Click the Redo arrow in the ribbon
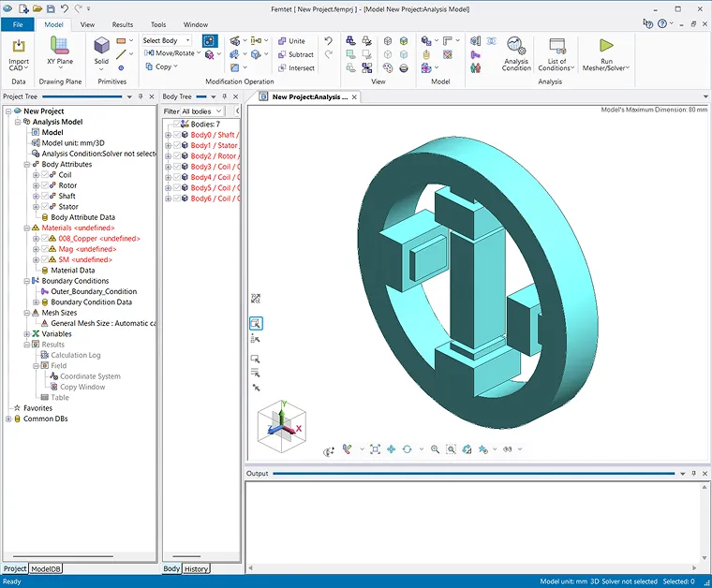The height and width of the screenshot is (588, 712). (x=328, y=54)
